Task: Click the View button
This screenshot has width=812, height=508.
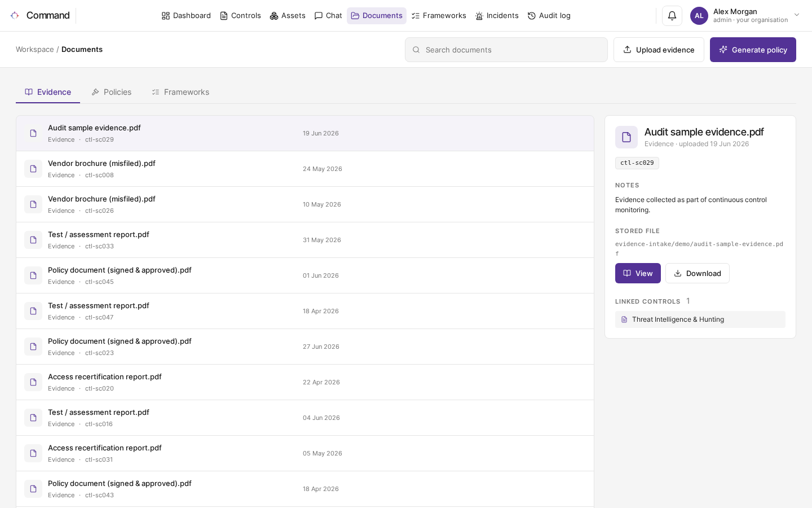Action: [638, 273]
